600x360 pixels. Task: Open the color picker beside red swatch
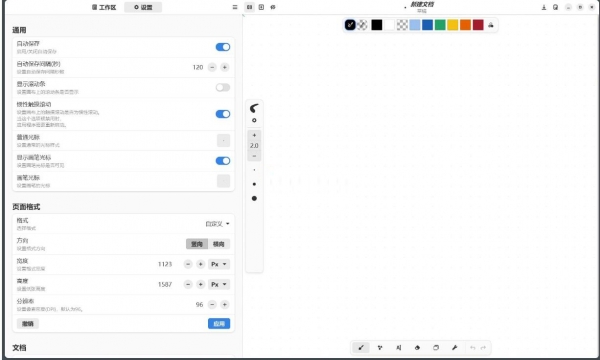click(x=491, y=25)
